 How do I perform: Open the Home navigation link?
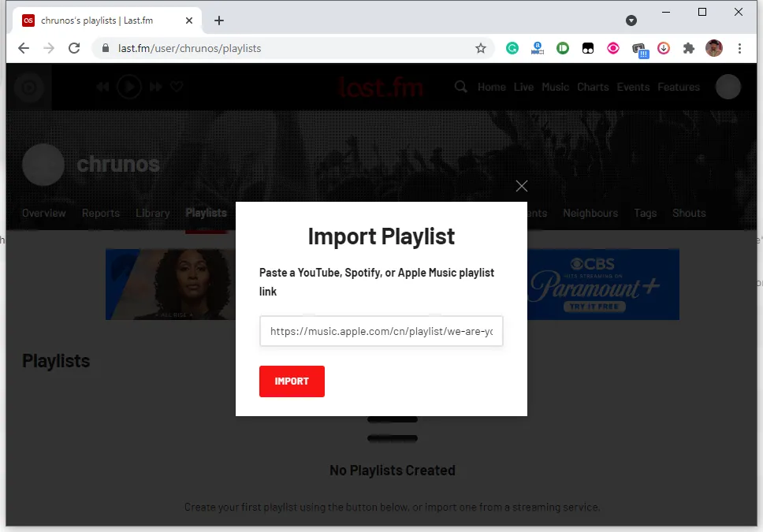point(492,87)
